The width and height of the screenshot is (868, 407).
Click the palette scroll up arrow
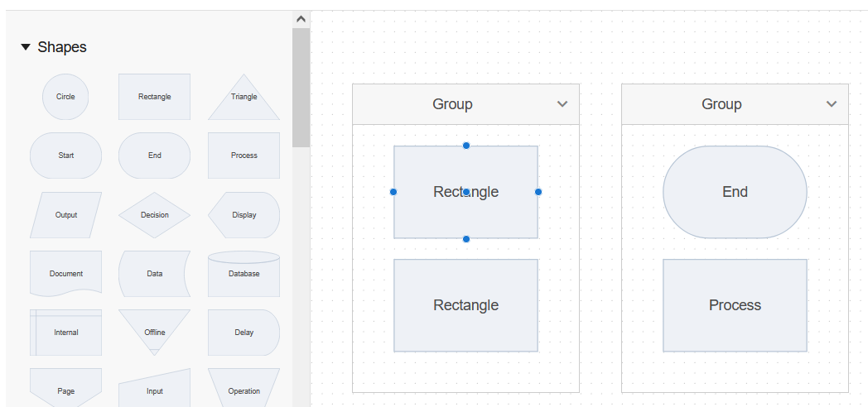click(x=301, y=19)
